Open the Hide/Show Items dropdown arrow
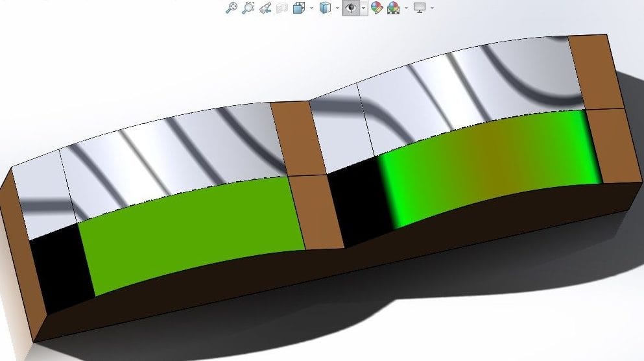The image size is (644, 361). (363, 8)
